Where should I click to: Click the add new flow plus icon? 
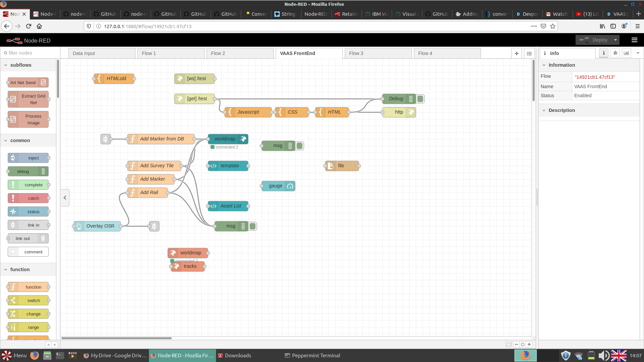(517, 53)
